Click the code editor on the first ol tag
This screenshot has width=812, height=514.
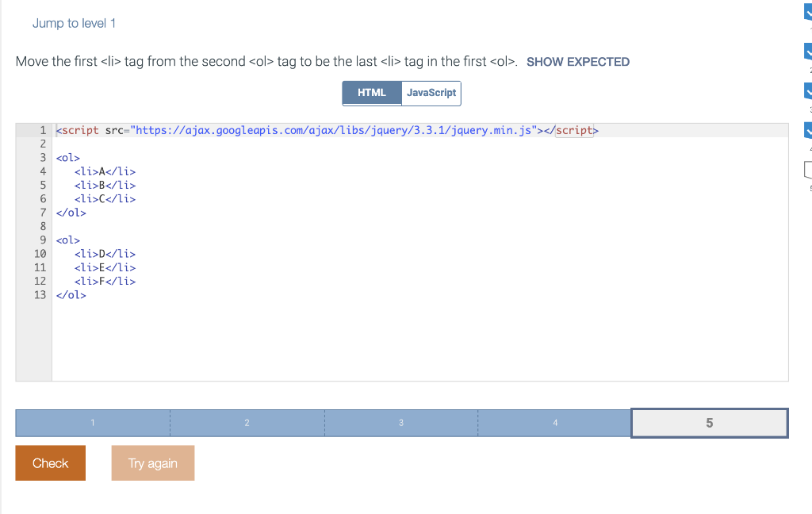pyautogui.click(x=67, y=157)
